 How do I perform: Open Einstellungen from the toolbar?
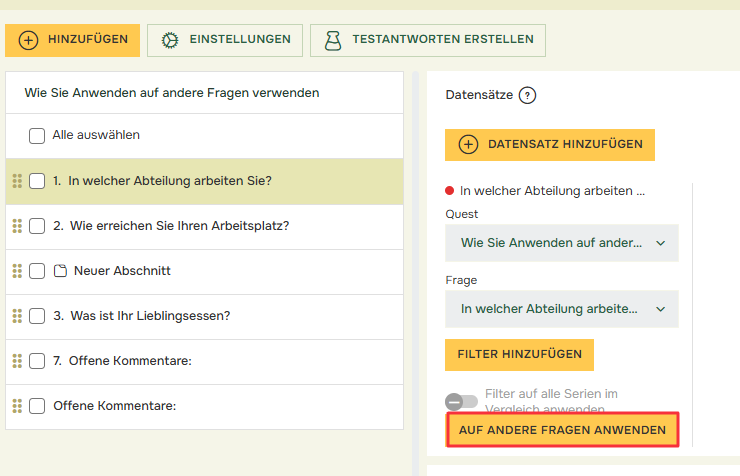pos(225,40)
